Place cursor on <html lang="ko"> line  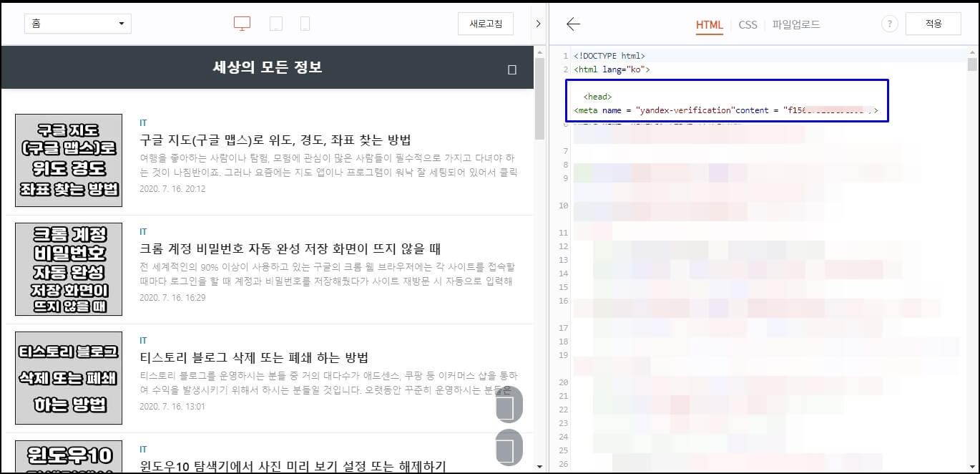click(x=612, y=69)
